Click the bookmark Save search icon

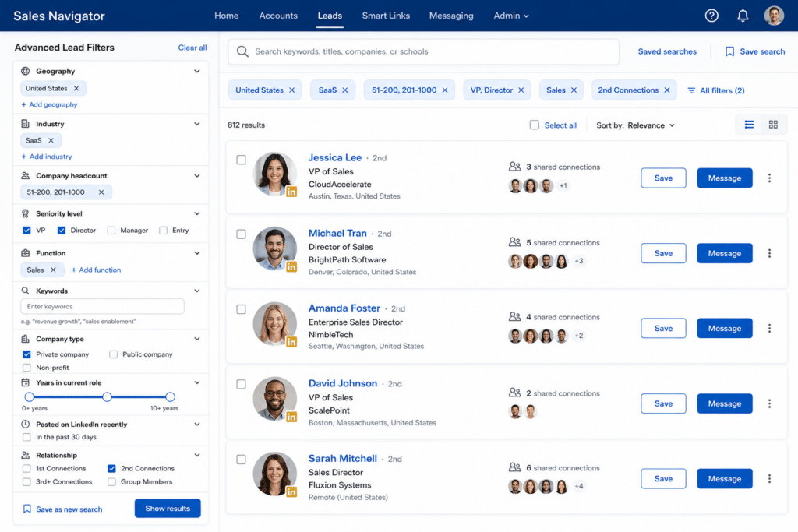[729, 51]
